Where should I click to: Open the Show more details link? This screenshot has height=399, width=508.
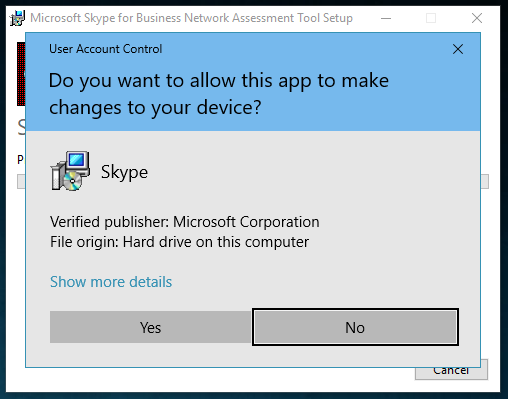point(111,282)
